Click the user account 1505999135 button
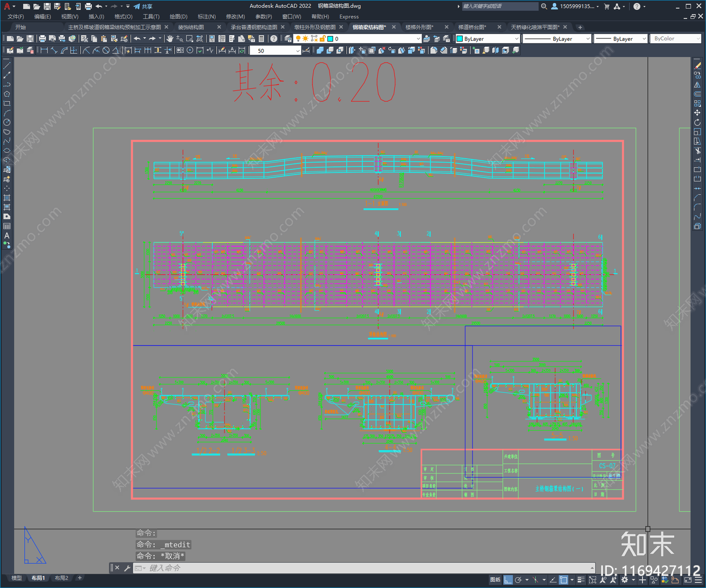Screen dimensions: 706x588 pyautogui.click(x=575, y=6)
